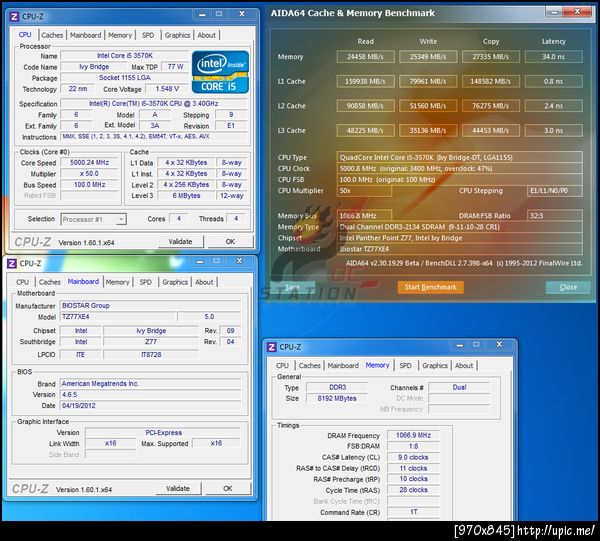Image resolution: width=600 pixels, height=541 pixels.
Task: Click Save button in AIDA64 benchmark window
Action: (292, 287)
